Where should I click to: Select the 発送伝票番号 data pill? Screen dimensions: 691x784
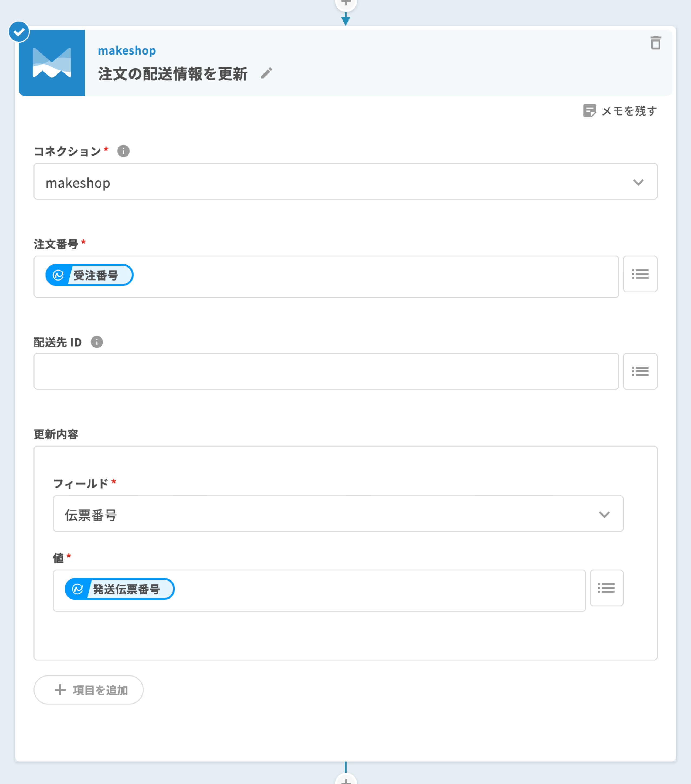coord(119,589)
